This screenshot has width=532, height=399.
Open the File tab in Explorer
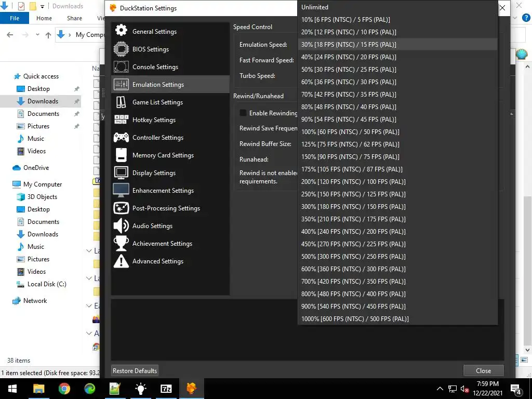[x=14, y=18]
